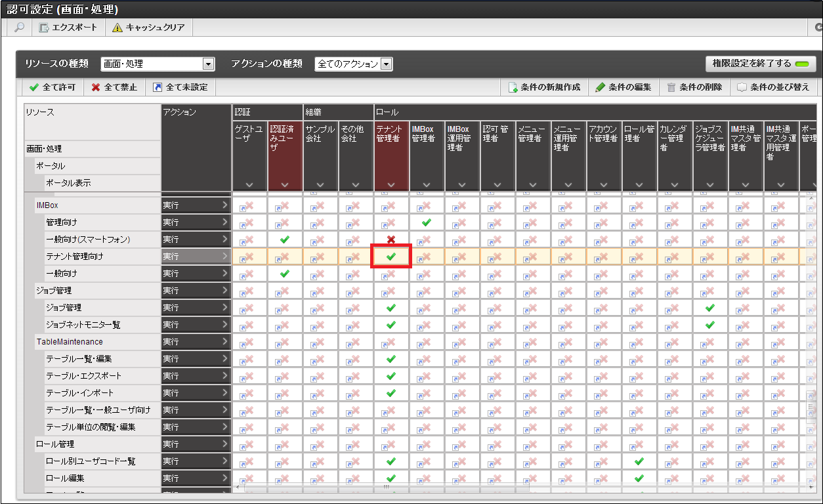Image resolution: width=823 pixels, height=504 pixels.
Task: Select the TableMaintenance resource row
Action: point(70,342)
